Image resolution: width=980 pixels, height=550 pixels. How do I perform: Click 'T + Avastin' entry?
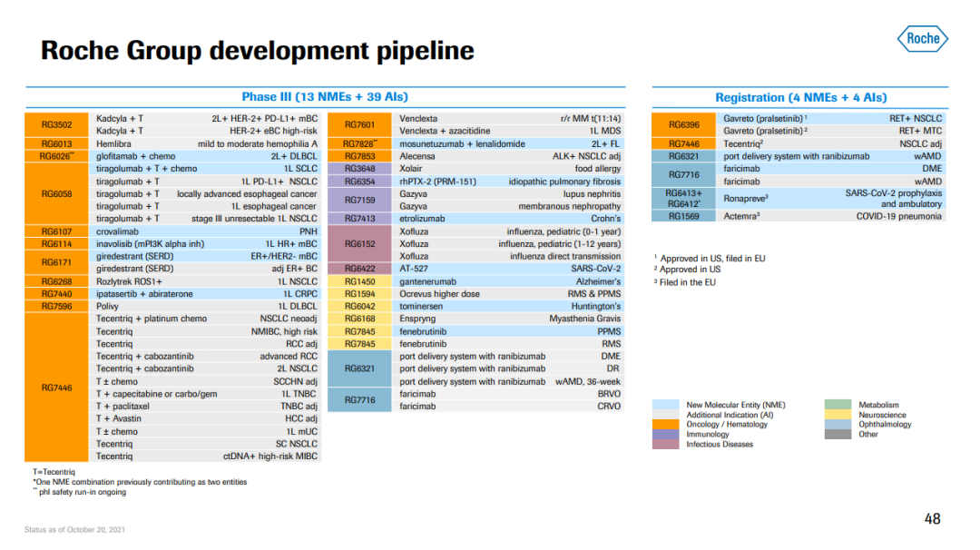click(118, 418)
